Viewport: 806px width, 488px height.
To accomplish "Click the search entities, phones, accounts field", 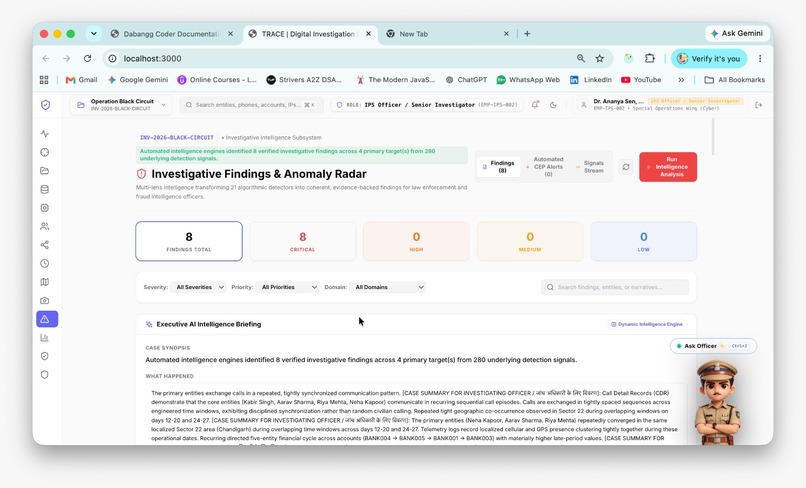I will (251, 105).
